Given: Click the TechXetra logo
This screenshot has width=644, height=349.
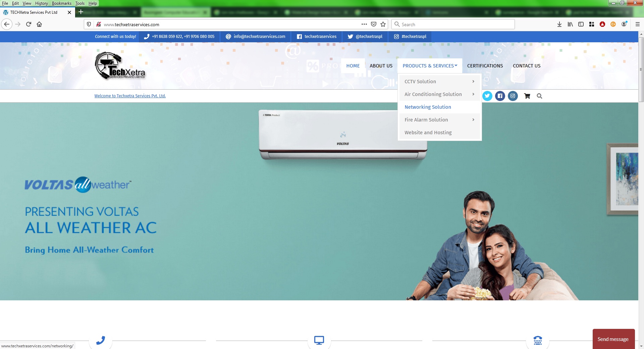Looking at the screenshot, I should pos(120,66).
